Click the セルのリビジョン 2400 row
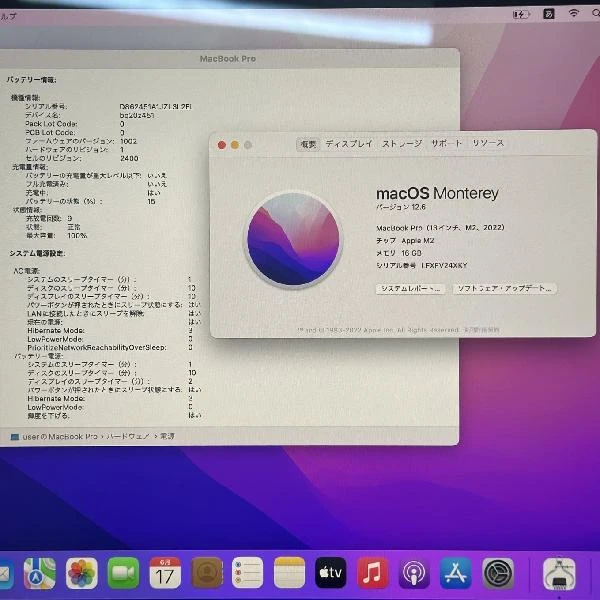Screen dimensions: 600x600 pyautogui.click(x=82, y=158)
